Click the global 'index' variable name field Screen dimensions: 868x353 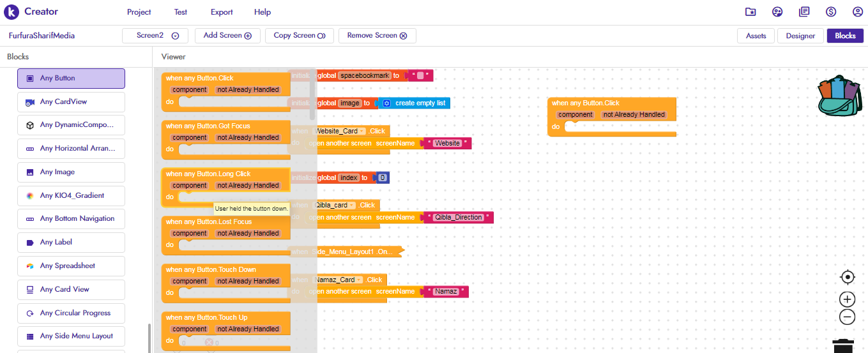point(349,178)
